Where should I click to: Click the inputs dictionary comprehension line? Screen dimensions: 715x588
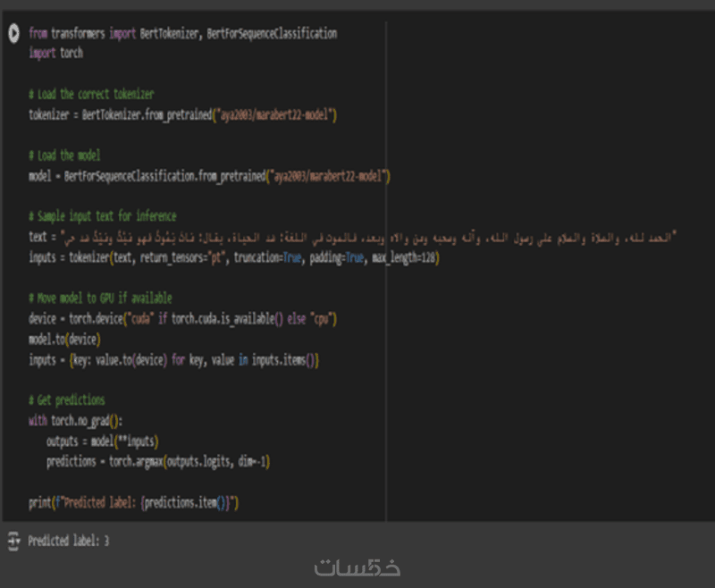174,360
